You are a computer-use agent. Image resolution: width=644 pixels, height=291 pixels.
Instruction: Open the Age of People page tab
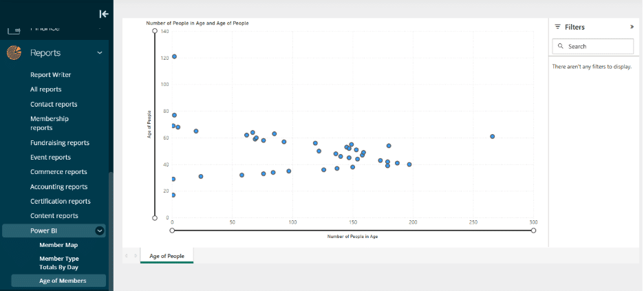click(167, 256)
